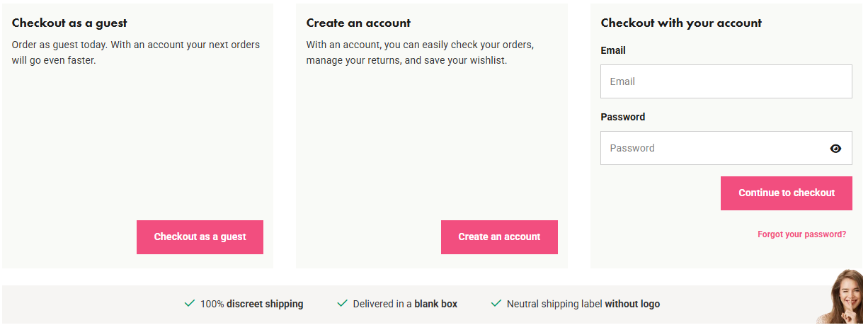Image resolution: width=868 pixels, height=330 pixels.
Task: Click checkmark icon beside Neutral shipping label
Action: tap(496, 303)
